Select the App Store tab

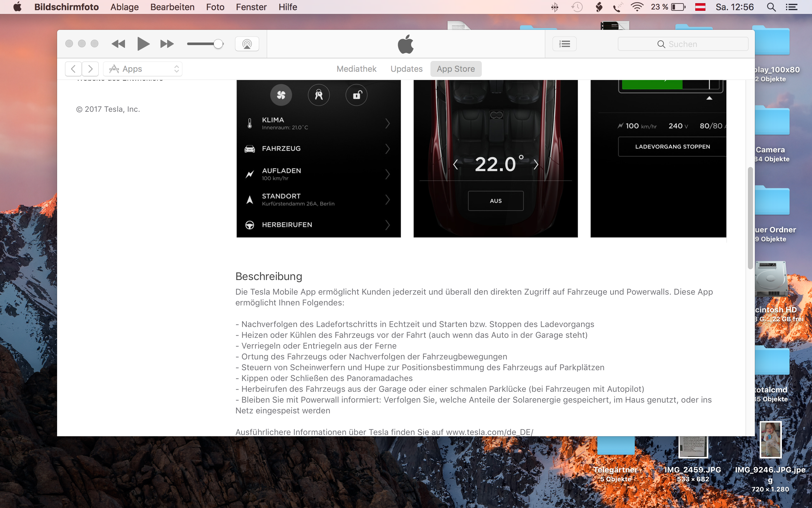click(x=456, y=69)
